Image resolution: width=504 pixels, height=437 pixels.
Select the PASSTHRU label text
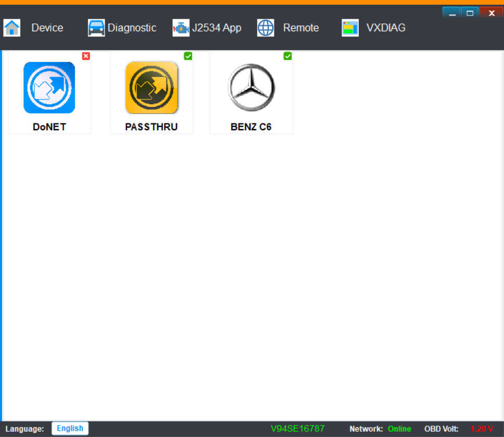point(152,127)
